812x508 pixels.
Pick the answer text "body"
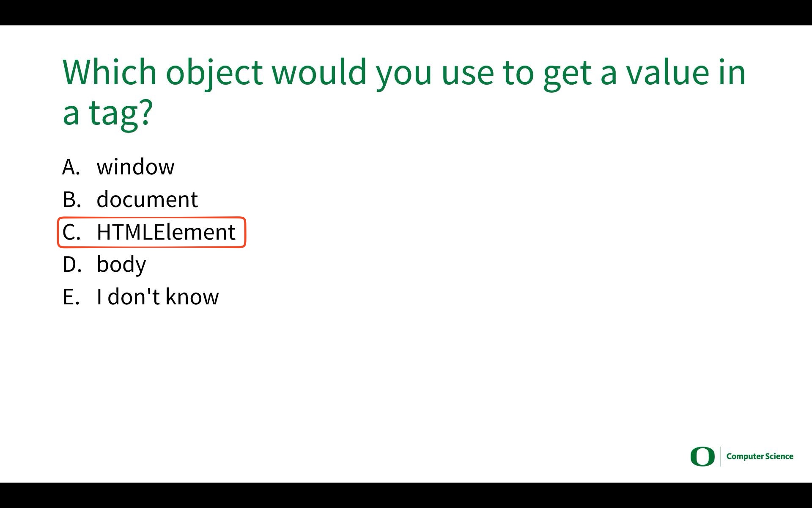pos(121,265)
